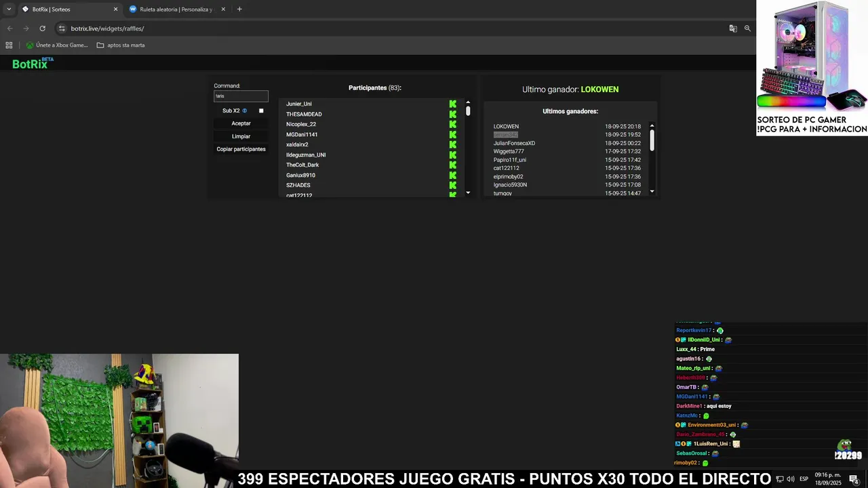Open the aptos sta marta bookmark folder
The height and width of the screenshot is (488, 868).
pyautogui.click(x=121, y=45)
